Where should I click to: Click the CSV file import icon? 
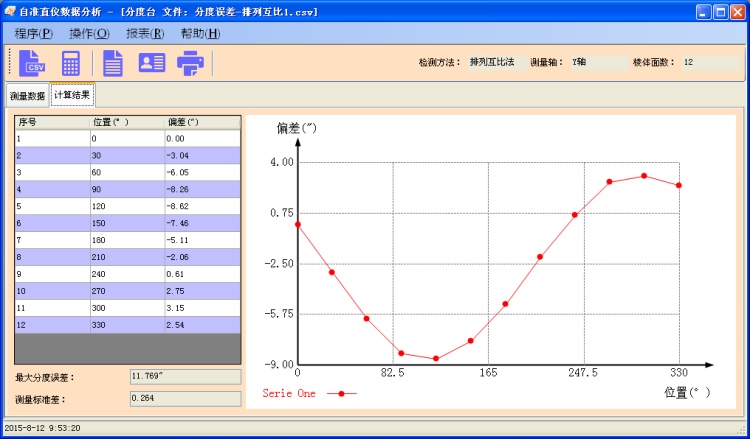click(x=34, y=63)
